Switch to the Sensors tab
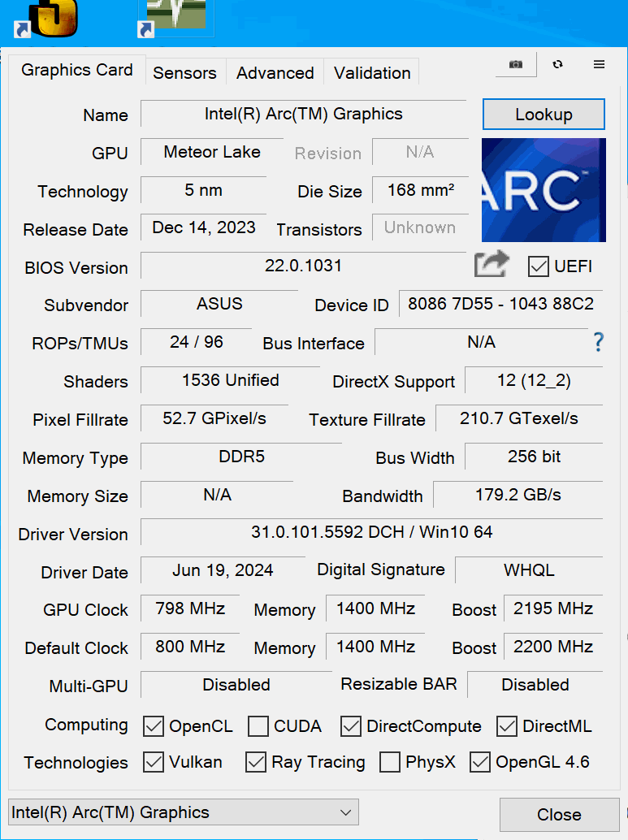Image resolution: width=628 pixels, height=840 pixels. coord(184,73)
